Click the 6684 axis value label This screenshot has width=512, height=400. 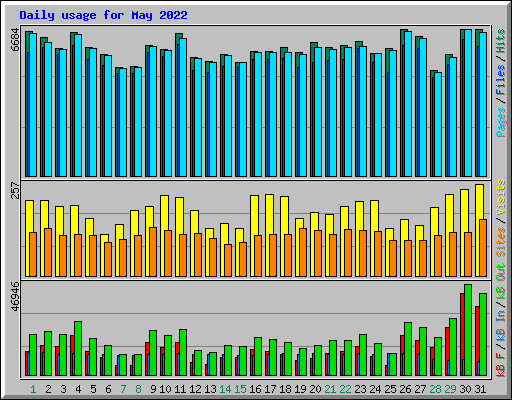point(15,40)
